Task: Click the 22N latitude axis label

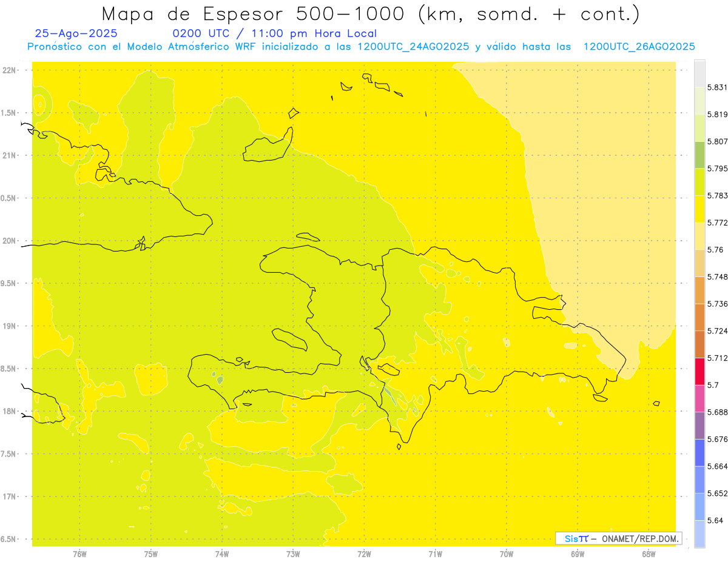Action: click(x=9, y=70)
